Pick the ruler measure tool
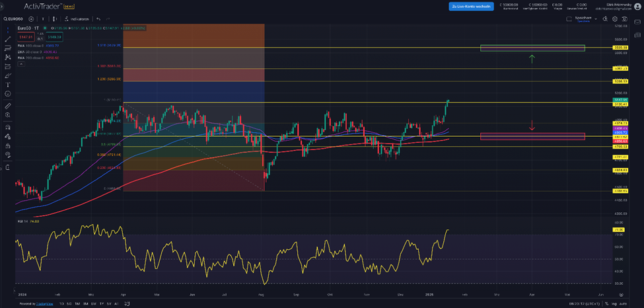The height and width of the screenshot is (308, 644). pos(7,106)
